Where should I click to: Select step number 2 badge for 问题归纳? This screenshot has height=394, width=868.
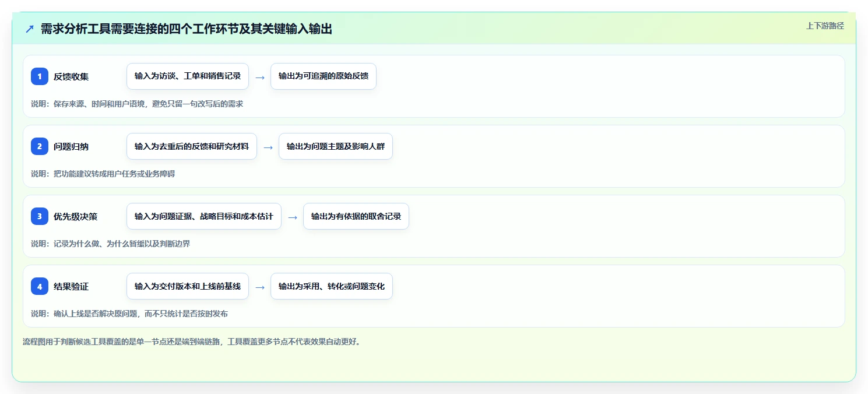[x=40, y=146]
